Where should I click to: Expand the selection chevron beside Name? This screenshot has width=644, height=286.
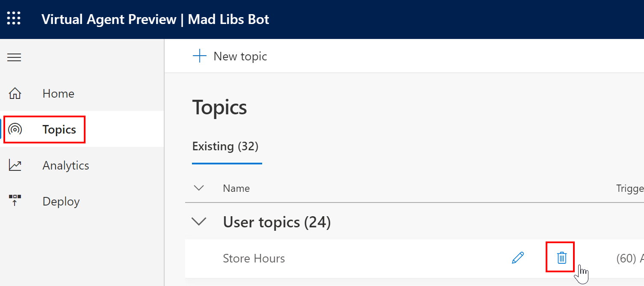198,188
